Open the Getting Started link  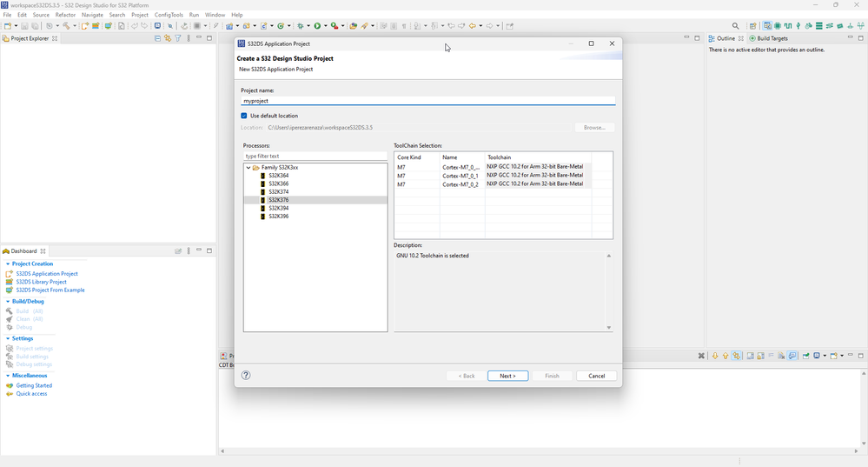34,385
